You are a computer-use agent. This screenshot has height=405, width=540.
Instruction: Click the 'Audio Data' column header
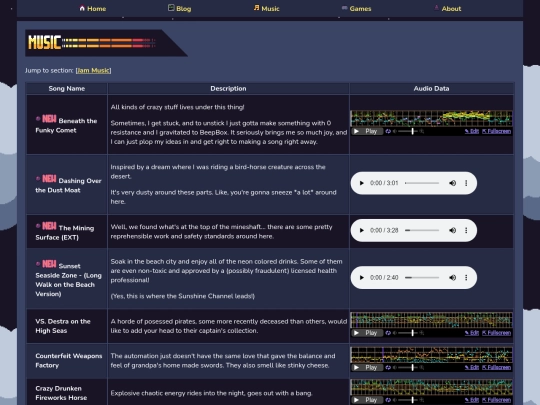[x=432, y=89]
